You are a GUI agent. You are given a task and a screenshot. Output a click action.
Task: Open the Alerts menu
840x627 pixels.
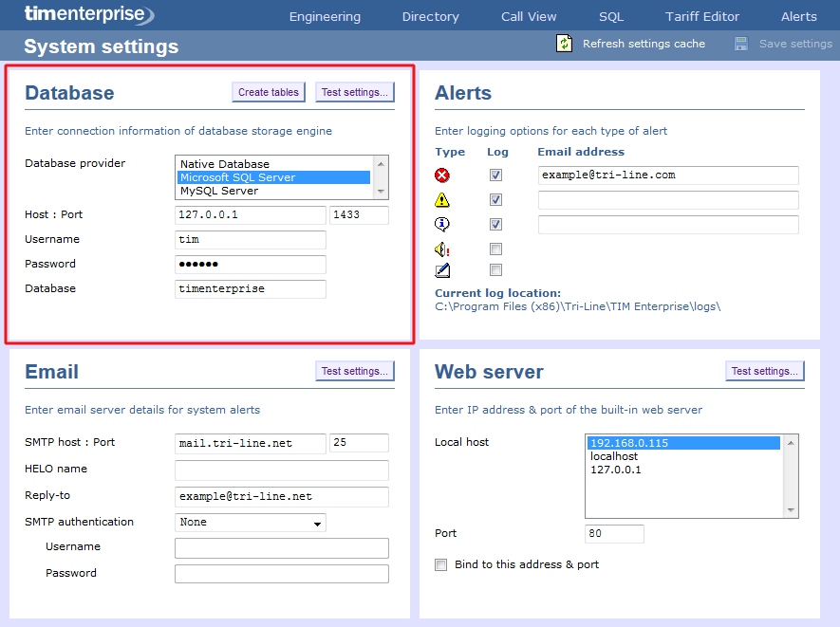(799, 16)
